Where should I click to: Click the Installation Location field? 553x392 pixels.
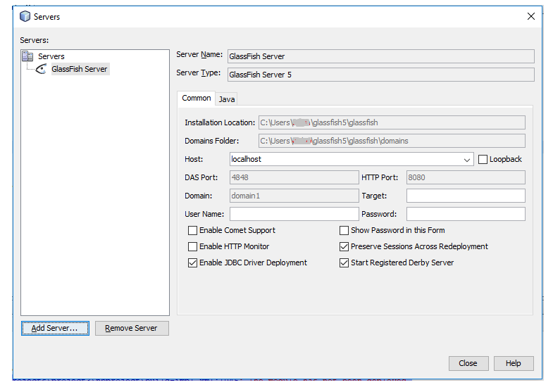pyautogui.click(x=392, y=122)
